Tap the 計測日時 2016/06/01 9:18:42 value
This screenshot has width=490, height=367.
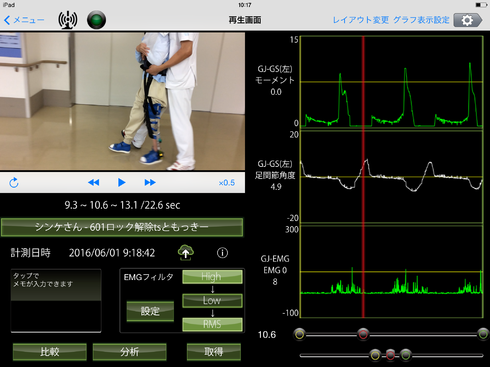tap(112, 253)
